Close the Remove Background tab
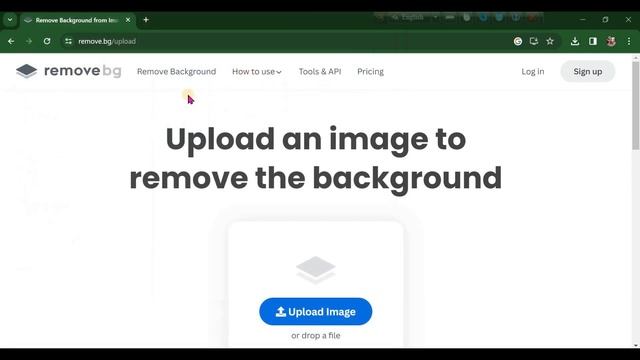This screenshot has height=360, width=640. pos(128,20)
